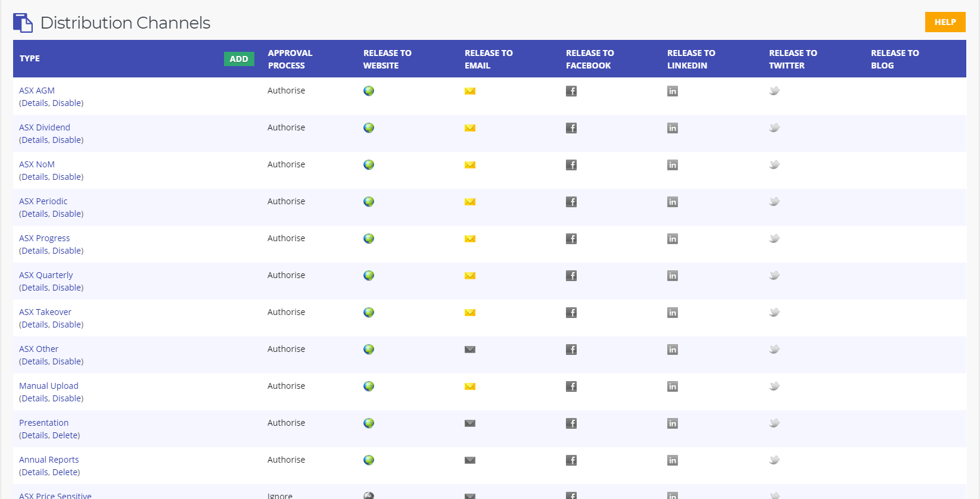Click Disable for ASX Other
The image size is (980, 499).
[x=66, y=361]
